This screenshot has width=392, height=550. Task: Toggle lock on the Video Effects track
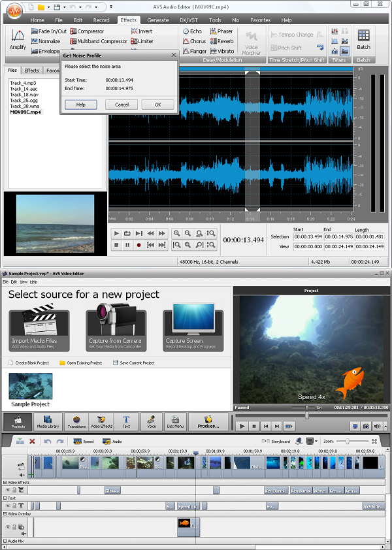[14, 490]
